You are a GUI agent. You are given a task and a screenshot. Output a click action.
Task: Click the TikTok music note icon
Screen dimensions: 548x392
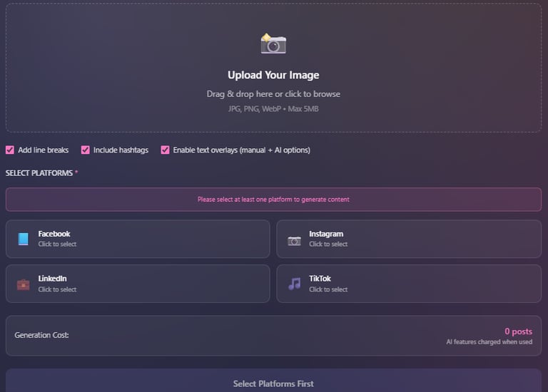pyautogui.click(x=294, y=284)
